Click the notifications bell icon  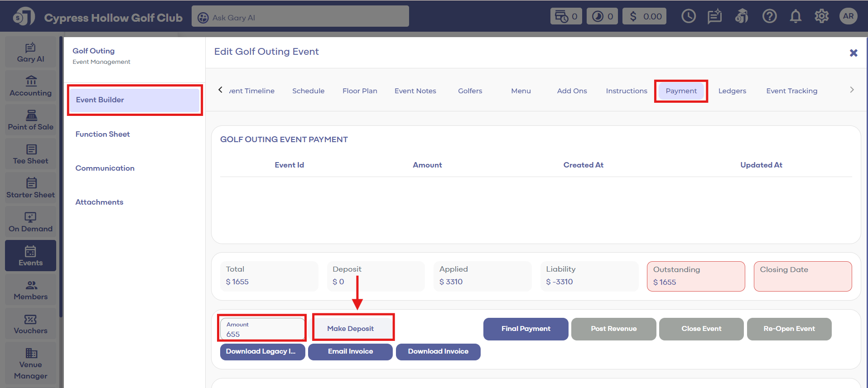coord(795,17)
